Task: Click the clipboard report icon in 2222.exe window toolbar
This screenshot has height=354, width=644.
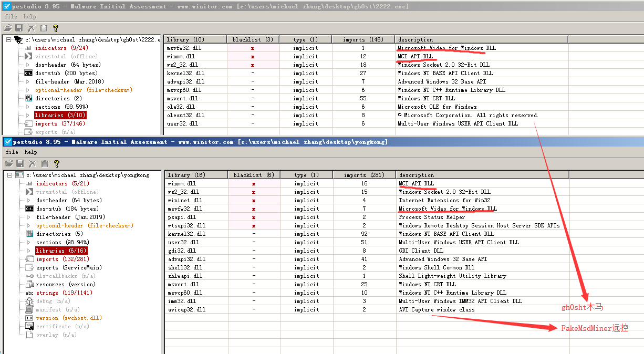Action: click(44, 28)
